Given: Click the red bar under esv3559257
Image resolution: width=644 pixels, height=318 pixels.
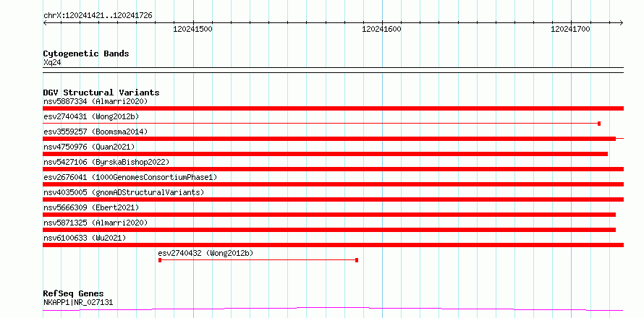Looking at the screenshot, I should (329, 139).
